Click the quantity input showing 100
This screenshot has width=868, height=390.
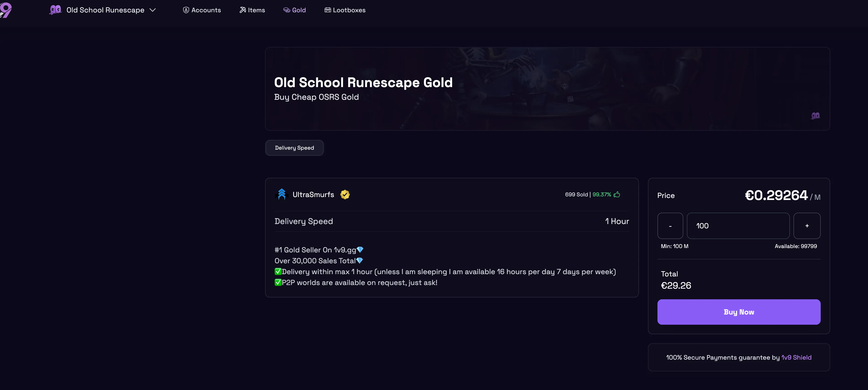739,226
